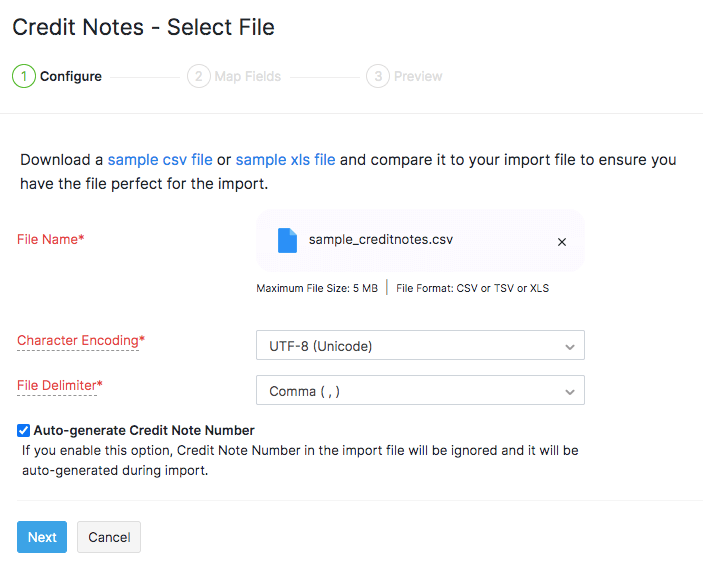
Task: Download the sample csv file
Action: tap(160, 159)
